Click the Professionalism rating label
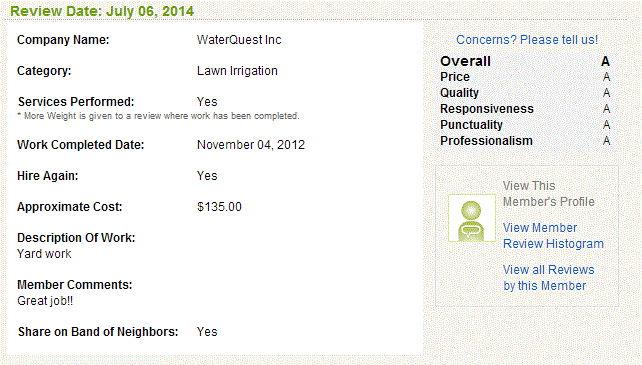This screenshot has height=365, width=642. pos(486,141)
